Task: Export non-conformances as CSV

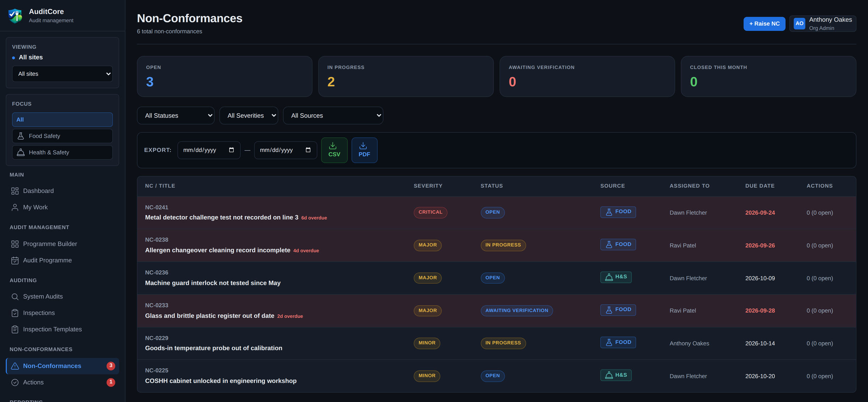Action: pos(334,150)
